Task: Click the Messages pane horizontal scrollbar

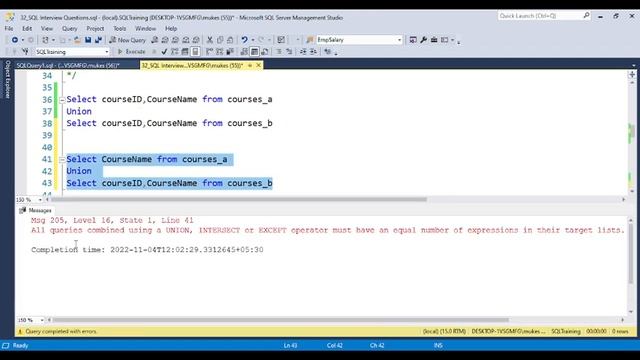Action: pos(281,320)
